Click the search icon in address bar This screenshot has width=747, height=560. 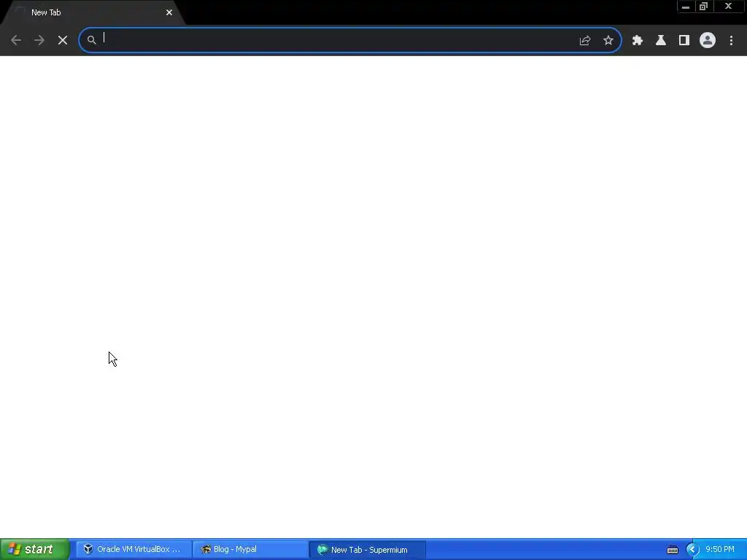coord(91,41)
